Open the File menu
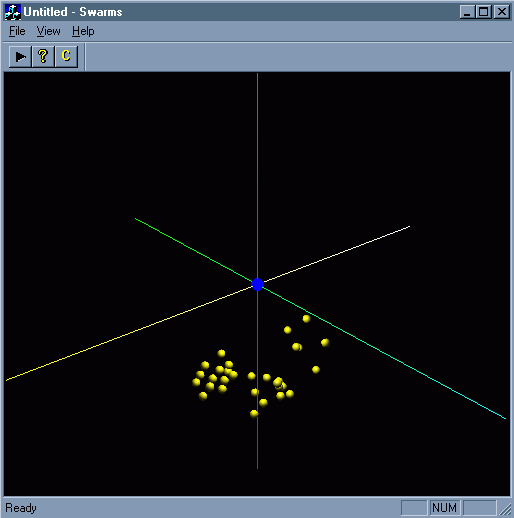This screenshot has height=518, width=514. pos(17,31)
